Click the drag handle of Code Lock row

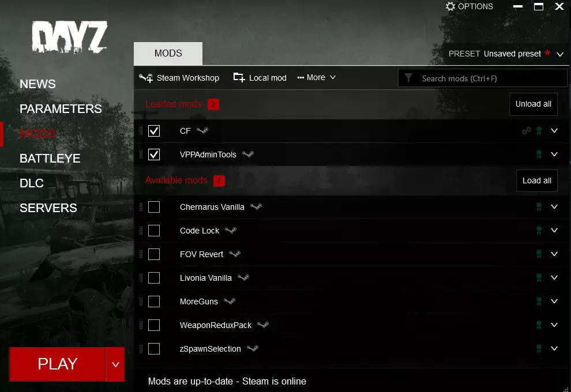[141, 231]
